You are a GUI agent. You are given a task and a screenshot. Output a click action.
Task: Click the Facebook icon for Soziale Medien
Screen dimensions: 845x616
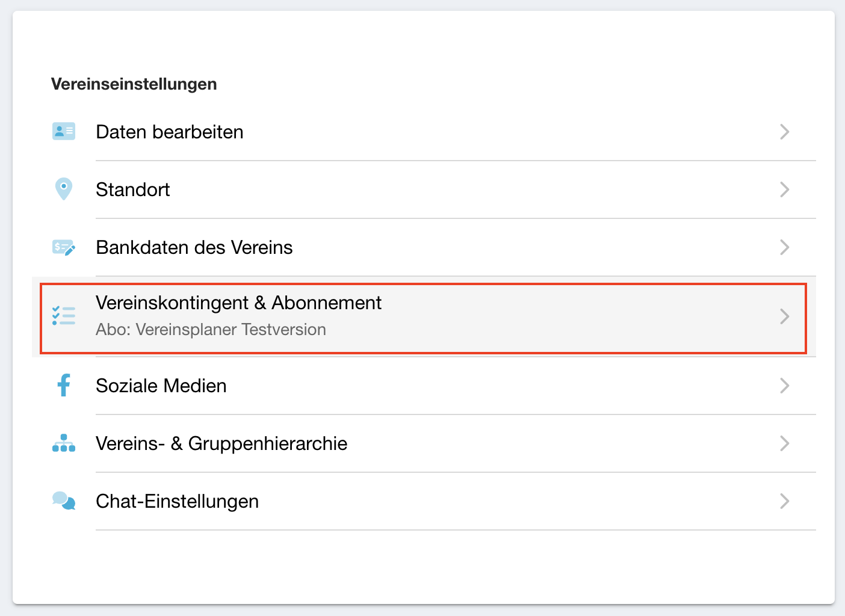[x=64, y=385]
